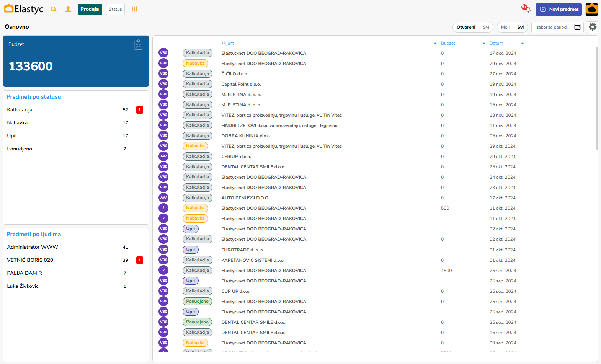Screen dimensions: 601x364
Task: Select the Svi option next to Otvoreni
Action: [x=486, y=27]
